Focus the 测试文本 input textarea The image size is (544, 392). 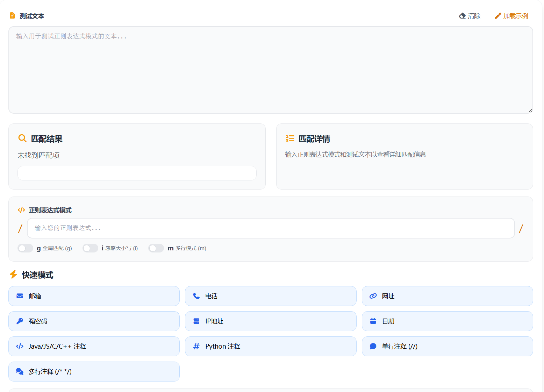click(271, 70)
